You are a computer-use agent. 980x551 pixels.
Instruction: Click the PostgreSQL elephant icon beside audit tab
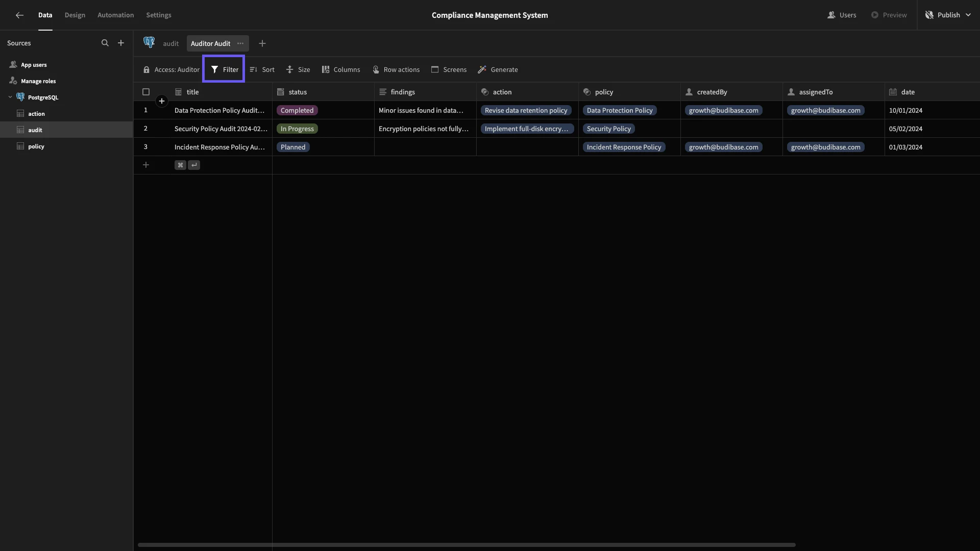click(149, 43)
